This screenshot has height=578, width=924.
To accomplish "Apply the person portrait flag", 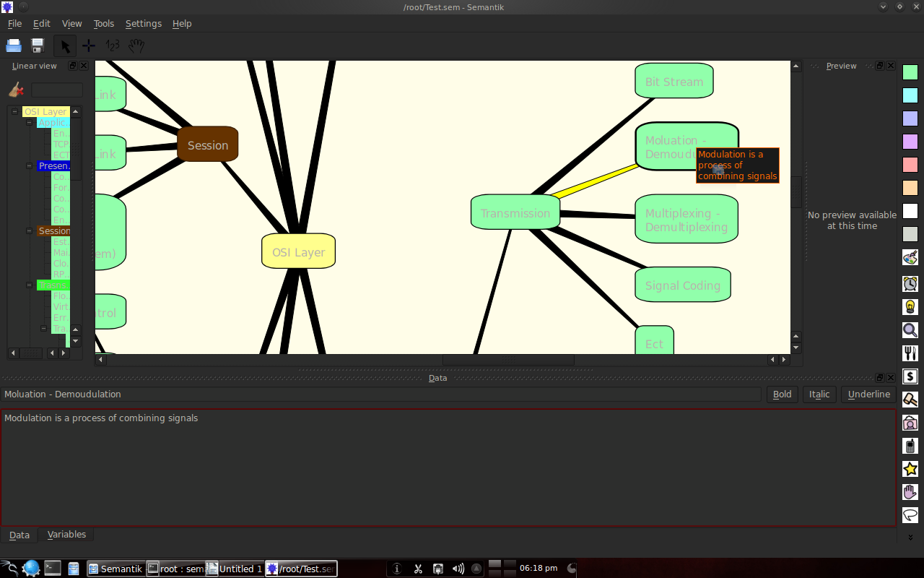I will 910,423.
